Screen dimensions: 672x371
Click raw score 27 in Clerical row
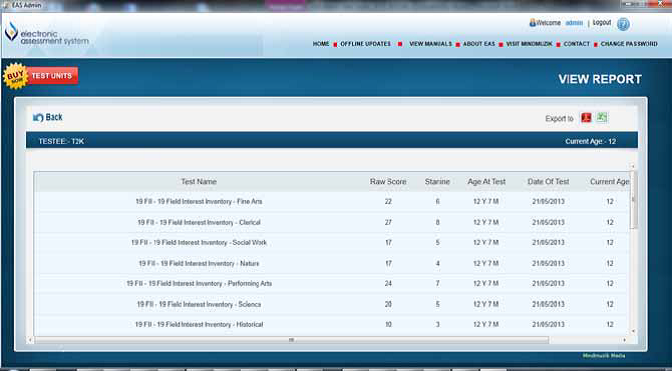[x=388, y=222]
